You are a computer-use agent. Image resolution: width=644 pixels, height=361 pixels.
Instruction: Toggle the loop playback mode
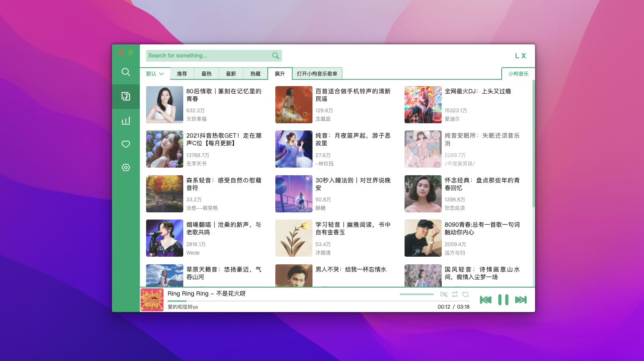[455, 294]
